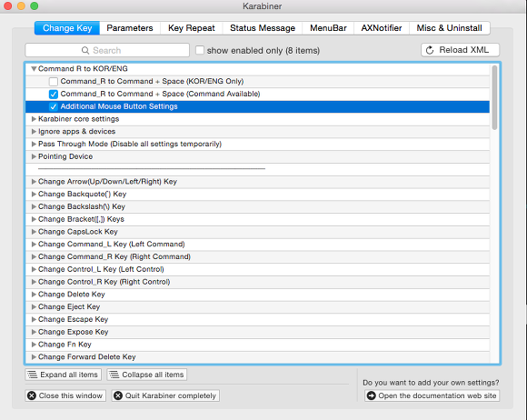Click the settings list vertical scrollbar
Viewport: 527px width, 420px height.
494,97
